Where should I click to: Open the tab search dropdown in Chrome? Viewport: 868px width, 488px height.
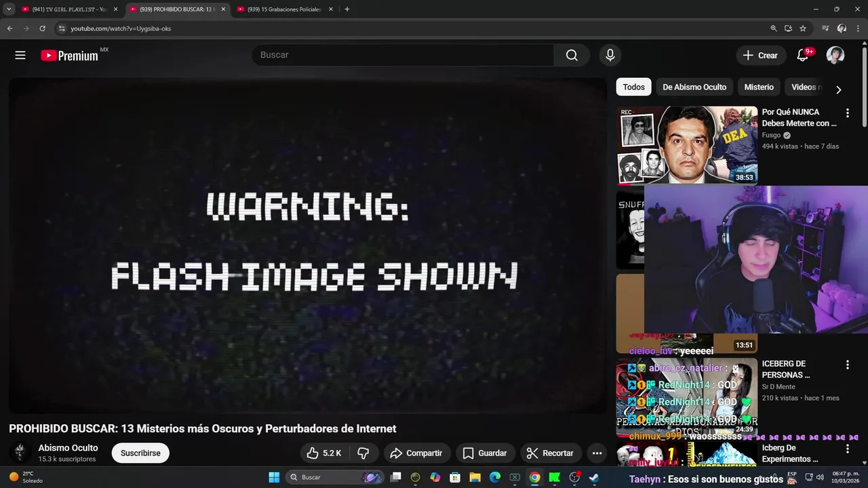tap(9, 9)
